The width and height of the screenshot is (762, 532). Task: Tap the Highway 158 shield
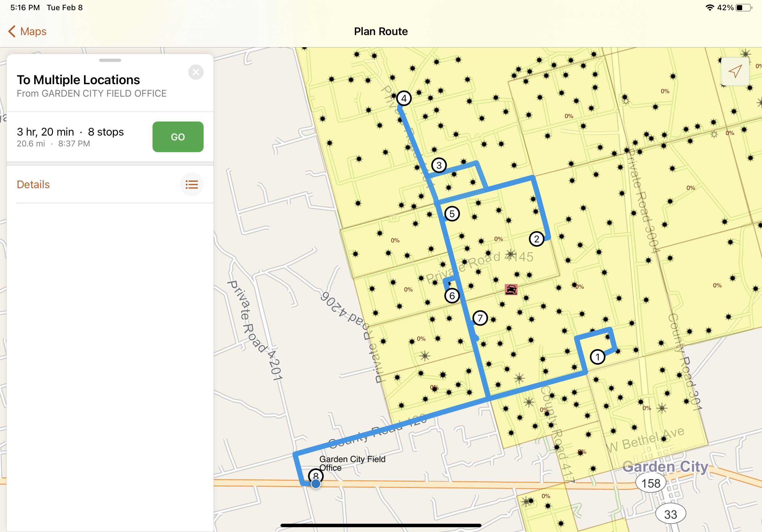(x=651, y=483)
